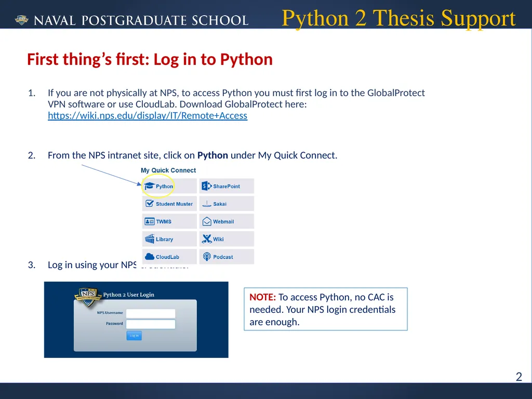The image size is (532, 399).
Task: Click the TWMS ID card icon
Action: [x=149, y=221]
